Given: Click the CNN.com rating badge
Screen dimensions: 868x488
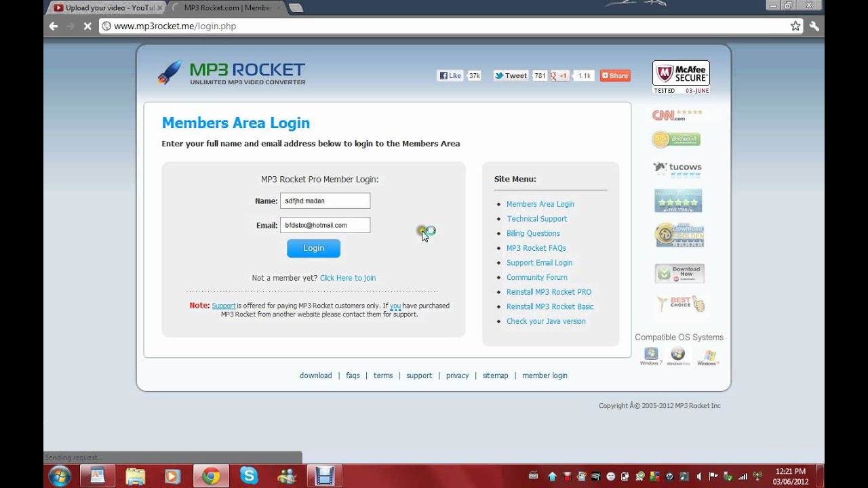Looking at the screenshot, I should [677, 115].
